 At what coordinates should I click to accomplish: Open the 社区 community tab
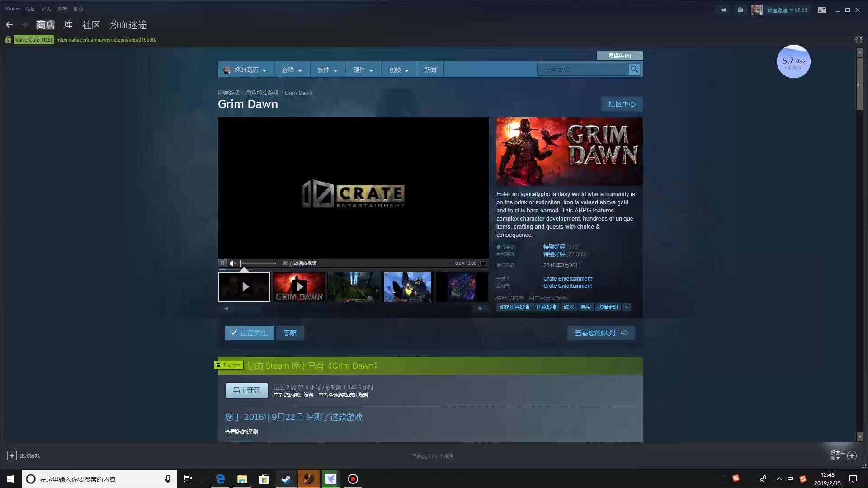(91, 25)
